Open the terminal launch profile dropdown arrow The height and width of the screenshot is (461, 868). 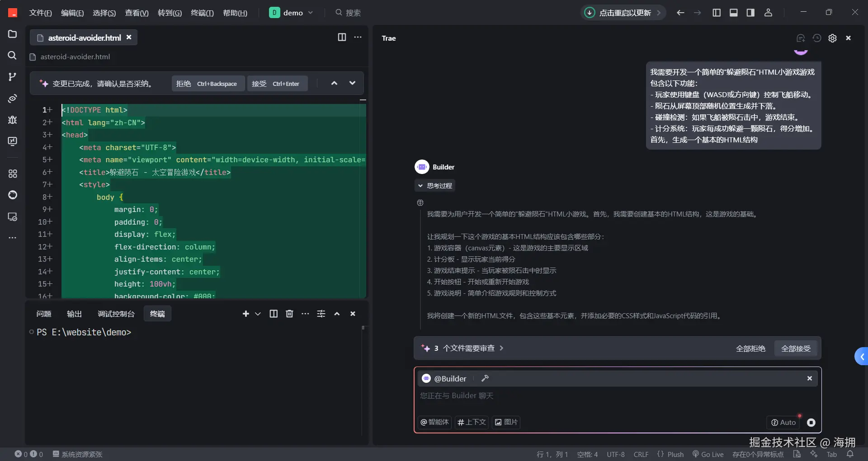(258, 314)
